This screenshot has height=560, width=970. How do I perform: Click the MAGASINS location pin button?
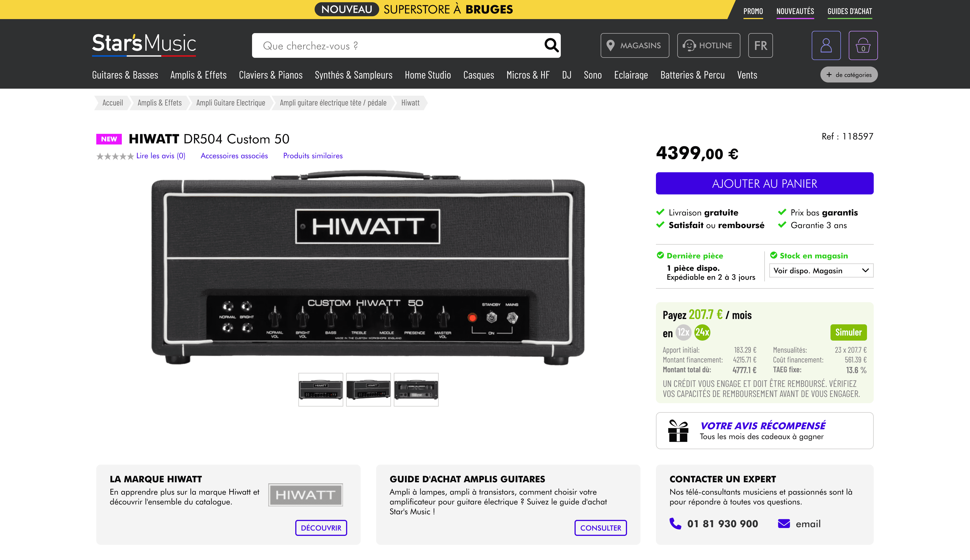click(x=635, y=45)
